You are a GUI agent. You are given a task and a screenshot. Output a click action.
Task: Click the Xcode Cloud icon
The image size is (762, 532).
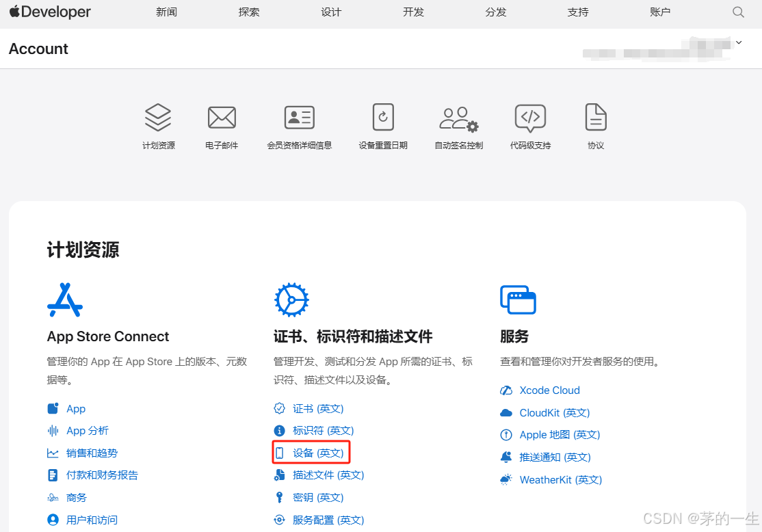(506, 390)
